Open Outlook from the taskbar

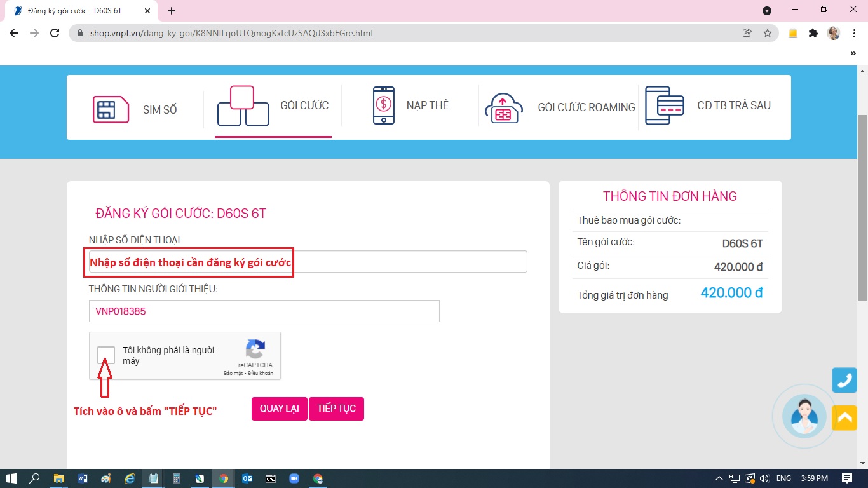pyautogui.click(x=247, y=478)
